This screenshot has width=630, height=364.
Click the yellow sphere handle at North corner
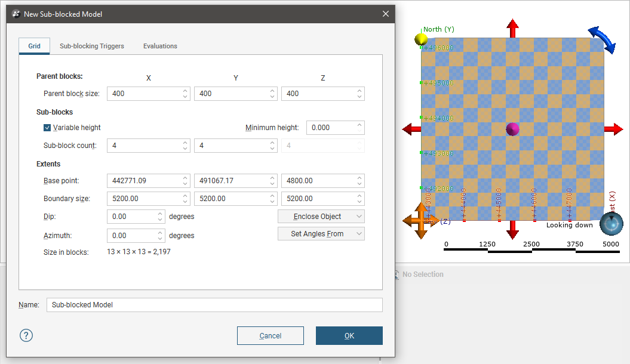click(x=421, y=39)
